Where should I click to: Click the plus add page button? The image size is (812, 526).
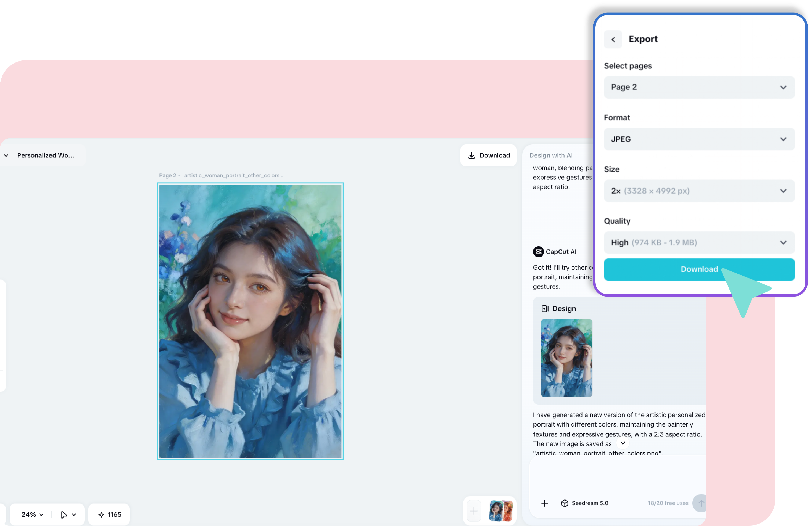click(474, 511)
